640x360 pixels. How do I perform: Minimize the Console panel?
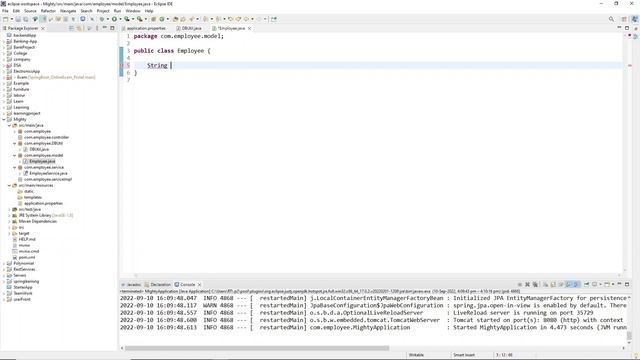tap(619, 284)
